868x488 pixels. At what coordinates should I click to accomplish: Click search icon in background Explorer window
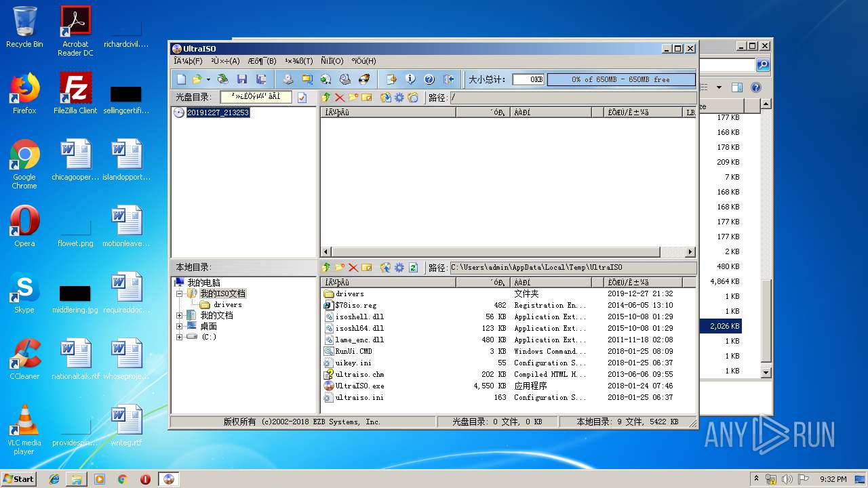763,65
